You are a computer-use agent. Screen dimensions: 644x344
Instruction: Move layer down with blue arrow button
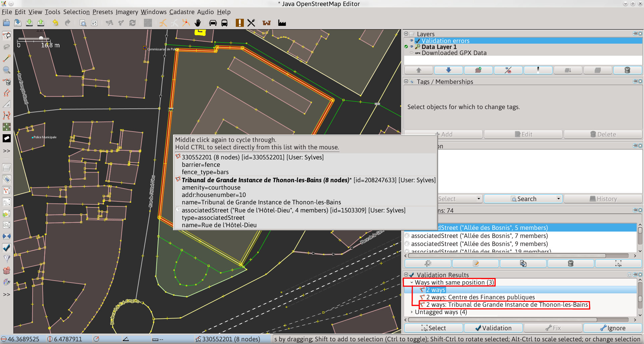[448, 70]
